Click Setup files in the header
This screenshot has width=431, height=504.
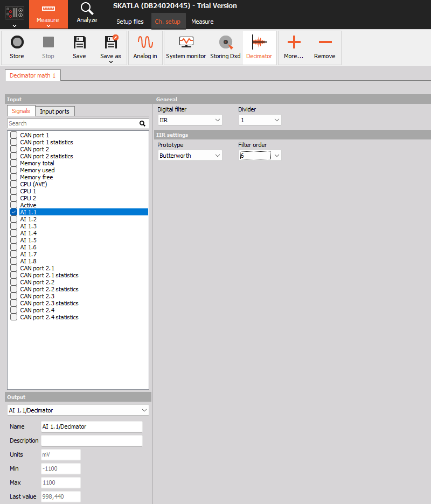pos(130,22)
